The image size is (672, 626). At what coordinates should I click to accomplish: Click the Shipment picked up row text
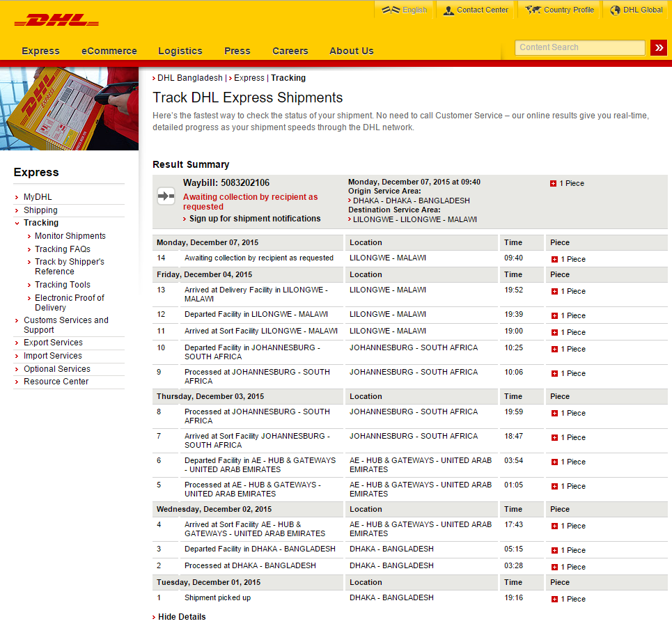pos(218,597)
